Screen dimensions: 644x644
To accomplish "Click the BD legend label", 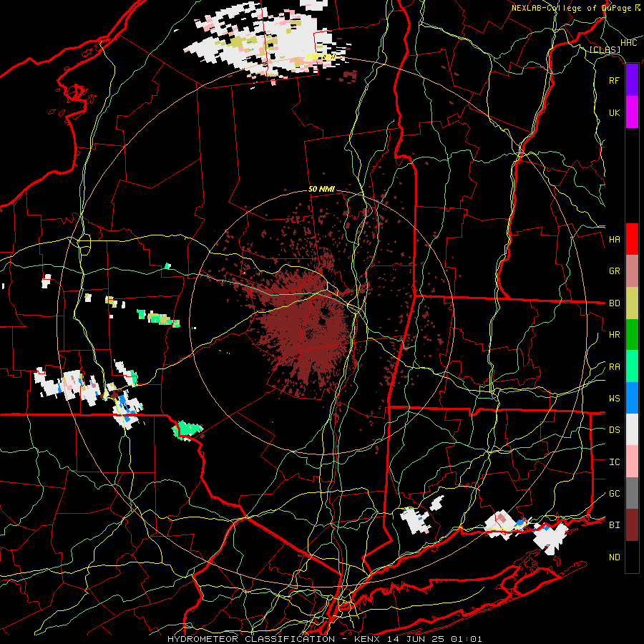I will pos(614,303).
